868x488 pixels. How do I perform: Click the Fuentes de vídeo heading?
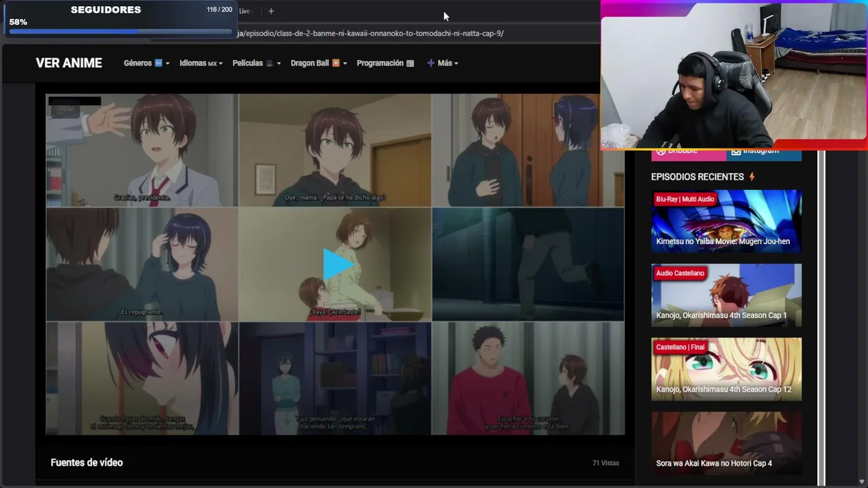pyautogui.click(x=87, y=463)
